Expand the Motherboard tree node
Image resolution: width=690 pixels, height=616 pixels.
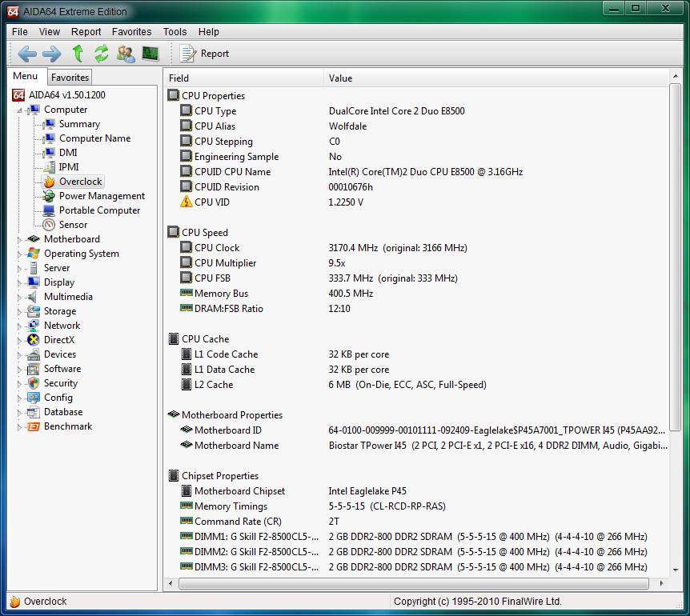pyautogui.click(x=19, y=240)
